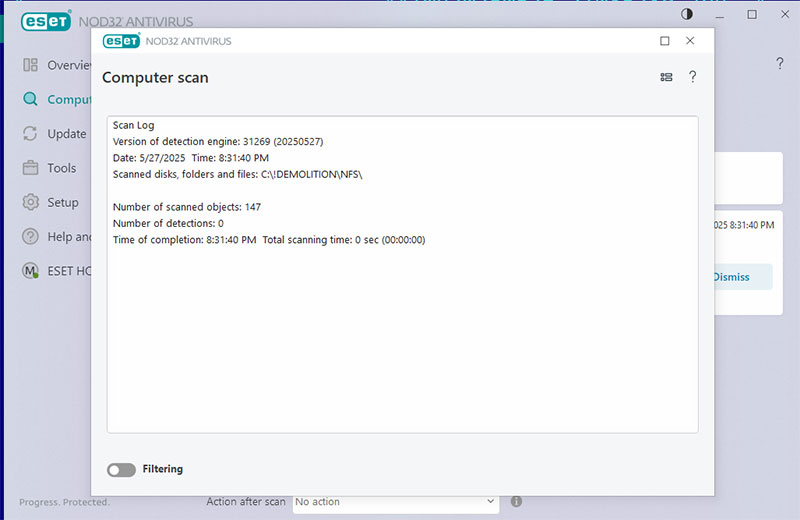
Task: Dismiss the notification in main window
Action: pos(731,277)
